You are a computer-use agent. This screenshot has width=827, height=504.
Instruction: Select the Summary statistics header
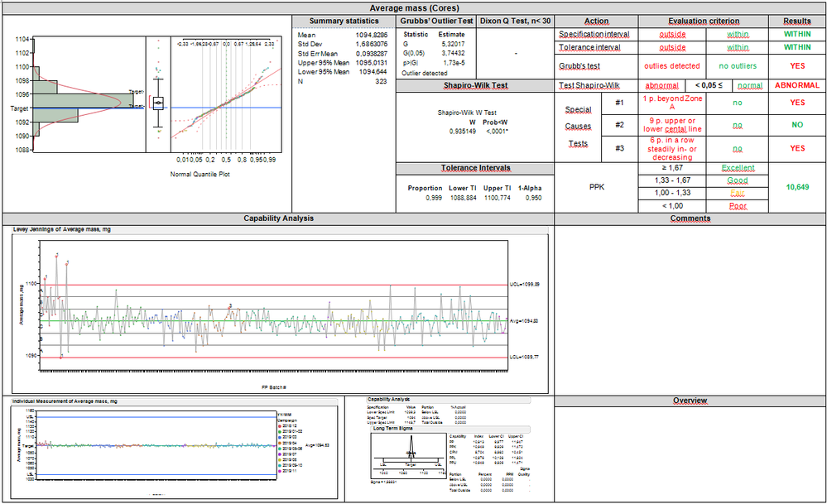pos(344,21)
